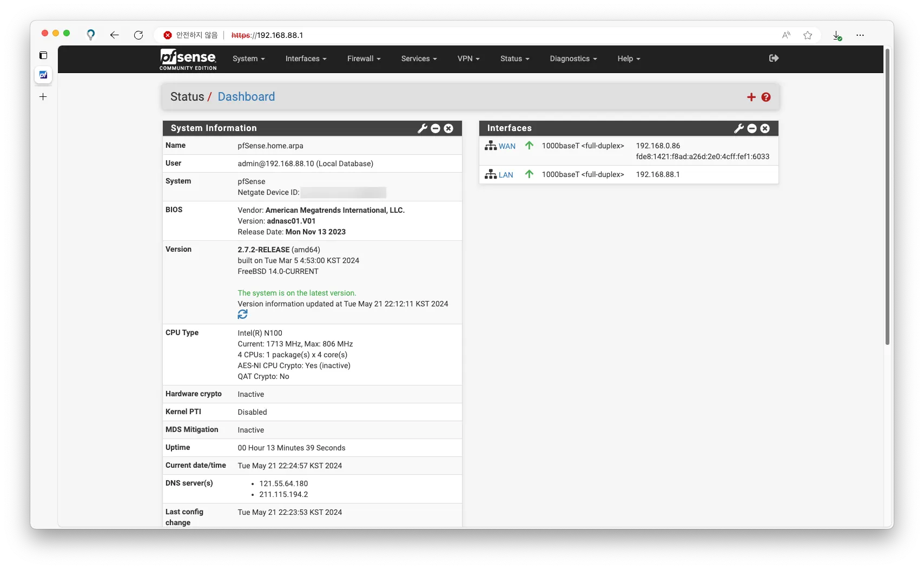The height and width of the screenshot is (569, 924).
Task: Add a widget with the red plus icon
Action: click(x=751, y=97)
